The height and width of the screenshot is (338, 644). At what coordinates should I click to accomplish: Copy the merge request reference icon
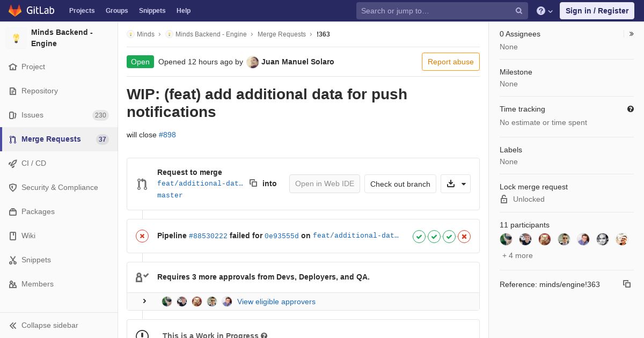(x=626, y=284)
